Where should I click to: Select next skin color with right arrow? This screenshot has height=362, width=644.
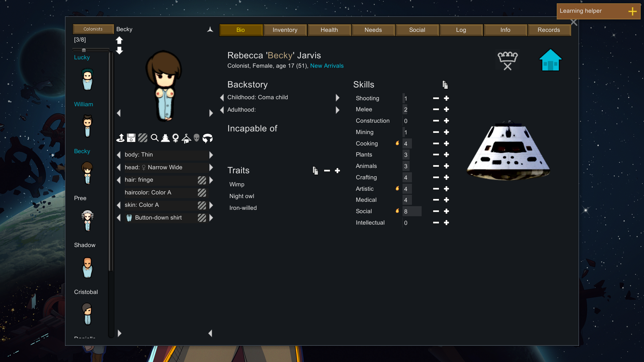(211, 205)
